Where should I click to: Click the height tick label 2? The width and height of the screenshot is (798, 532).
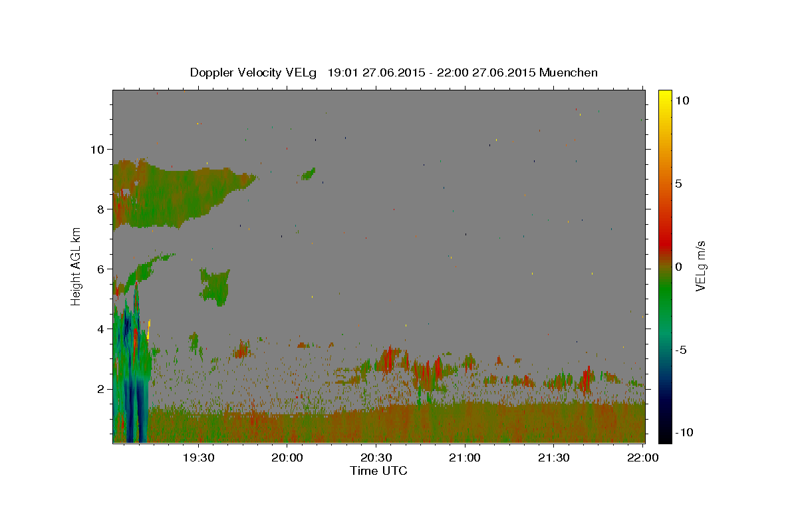click(x=101, y=388)
